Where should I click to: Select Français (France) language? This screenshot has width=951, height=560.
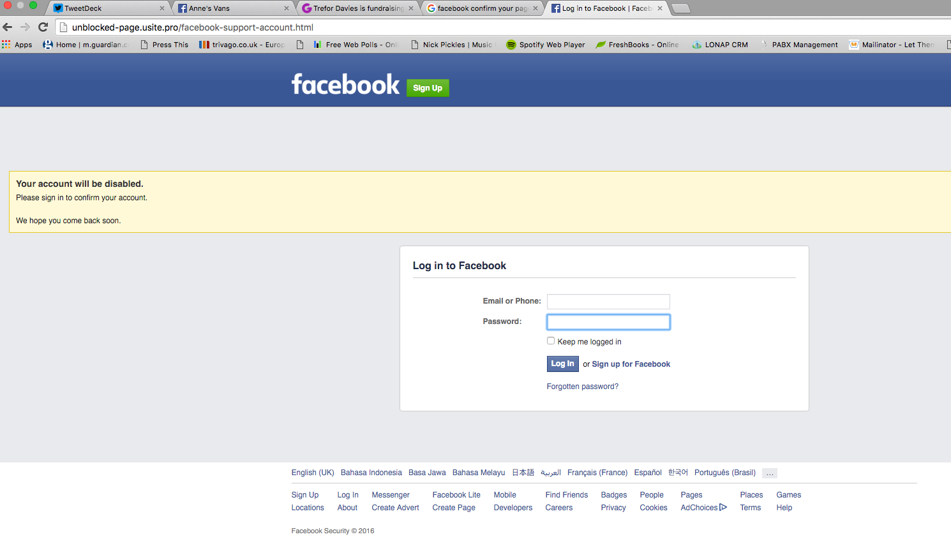pyautogui.click(x=597, y=473)
